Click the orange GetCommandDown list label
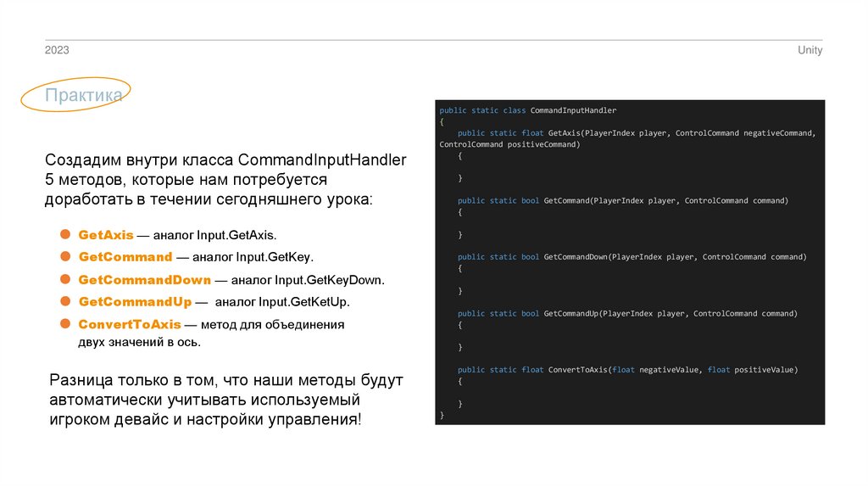The height and width of the screenshot is (487, 868). pyautogui.click(x=144, y=279)
